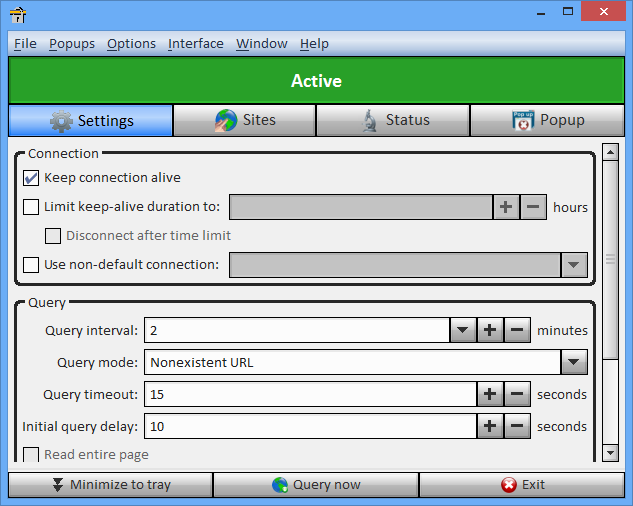This screenshot has width=633, height=506.
Task: Click the green Active status banner
Action: (x=316, y=80)
